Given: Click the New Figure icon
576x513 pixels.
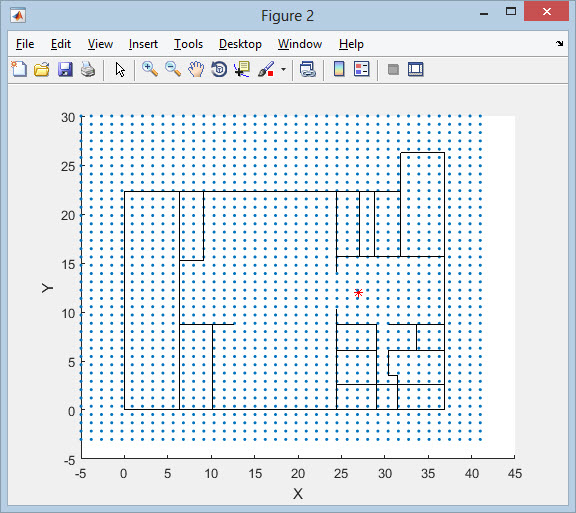Looking at the screenshot, I should pos(19,69).
